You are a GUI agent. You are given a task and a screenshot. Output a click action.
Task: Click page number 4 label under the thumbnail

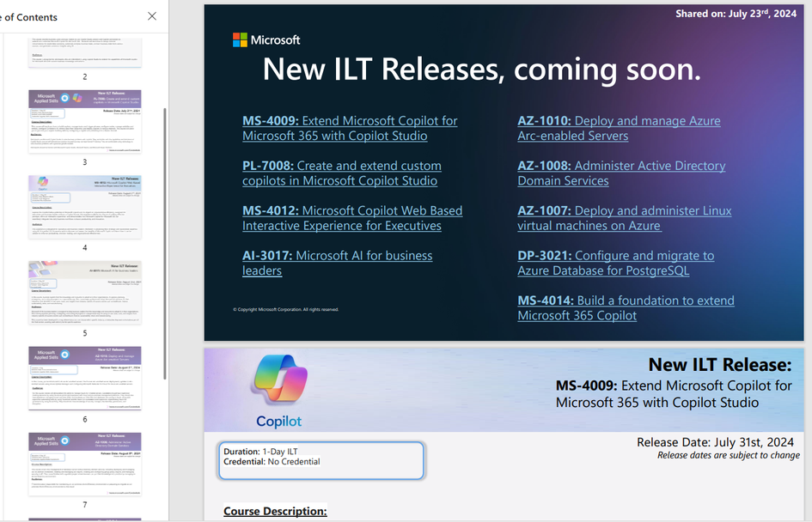(85, 248)
